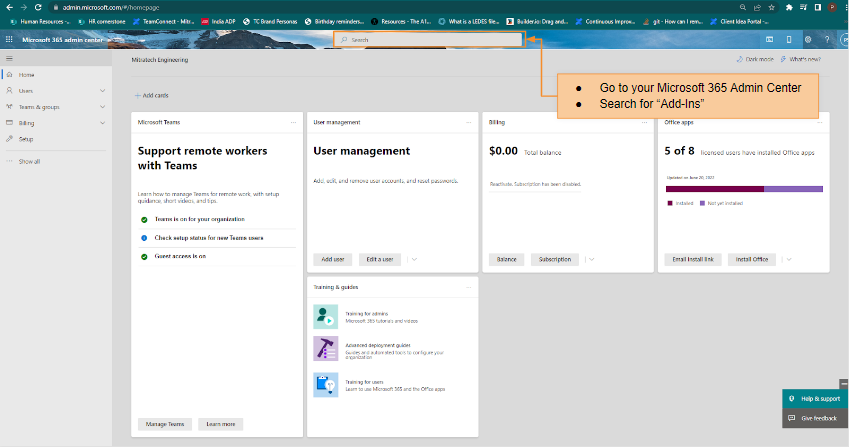
Task: Click the Add user button
Action: point(332,259)
